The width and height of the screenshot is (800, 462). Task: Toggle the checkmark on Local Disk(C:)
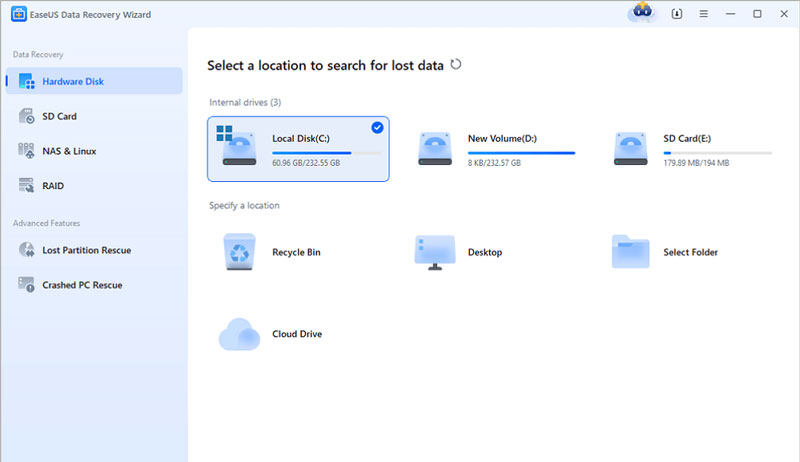377,128
